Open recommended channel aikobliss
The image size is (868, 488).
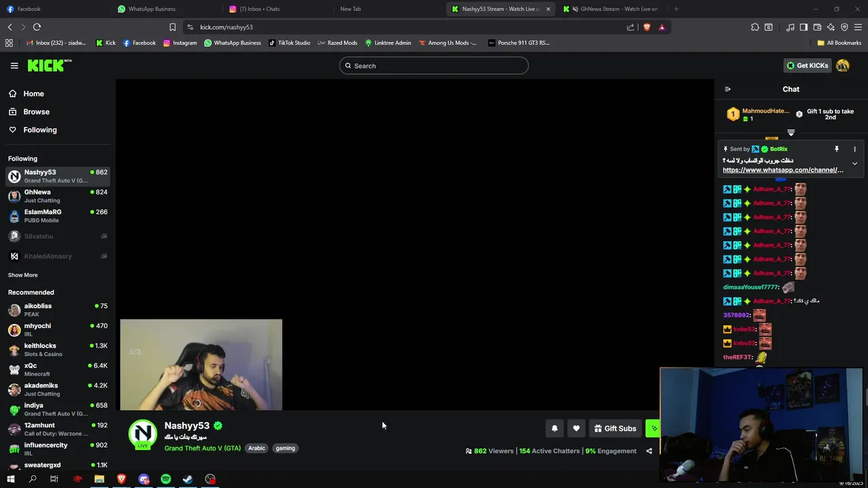tap(58, 310)
